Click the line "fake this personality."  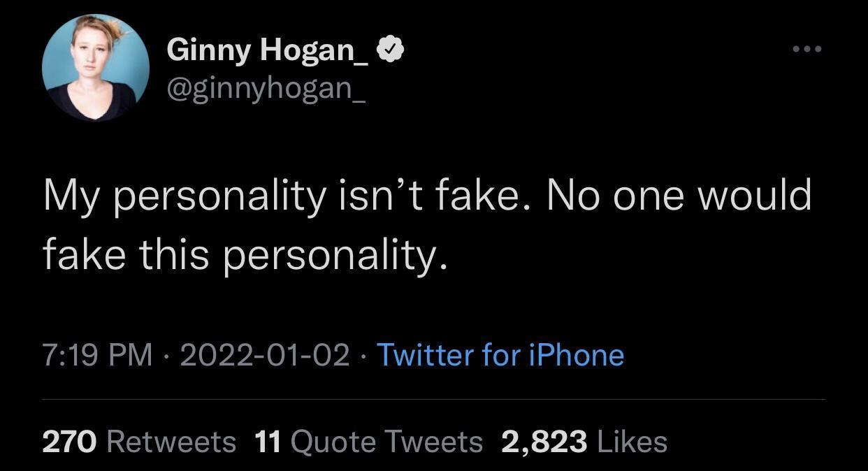[x=245, y=254]
